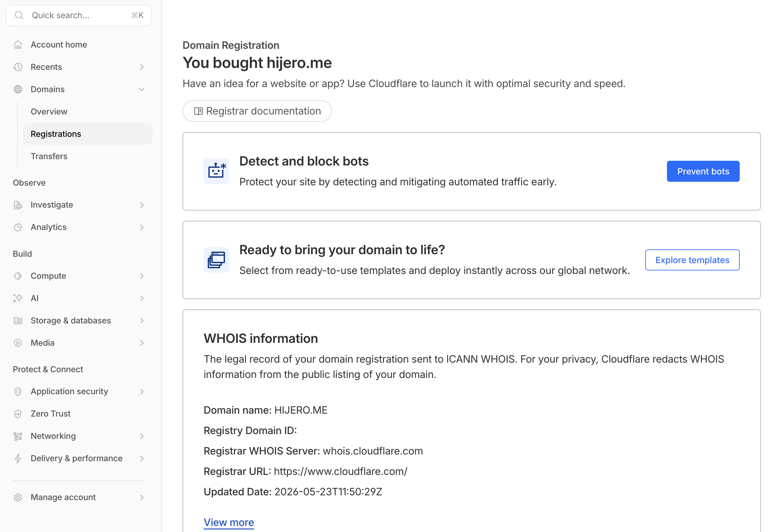Click the Prevent bots button

[x=703, y=171]
